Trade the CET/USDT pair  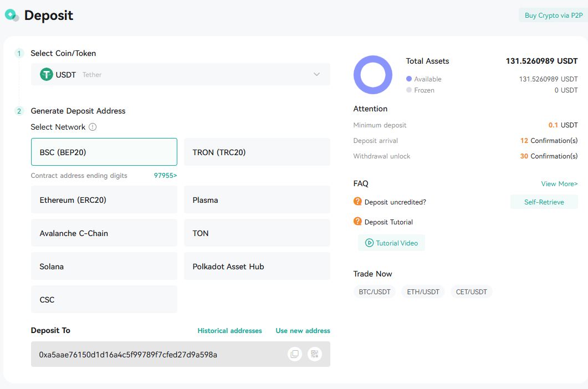click(x=472, y=291)
